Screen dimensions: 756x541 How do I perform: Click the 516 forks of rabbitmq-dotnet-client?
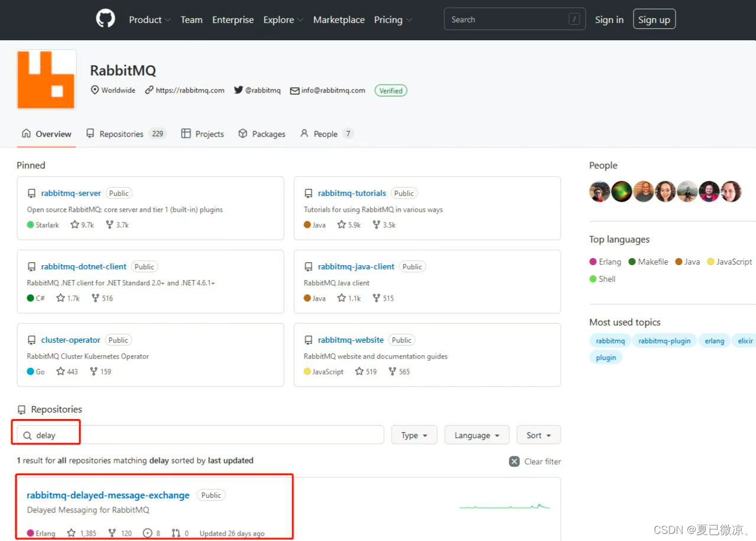[102, 298]
